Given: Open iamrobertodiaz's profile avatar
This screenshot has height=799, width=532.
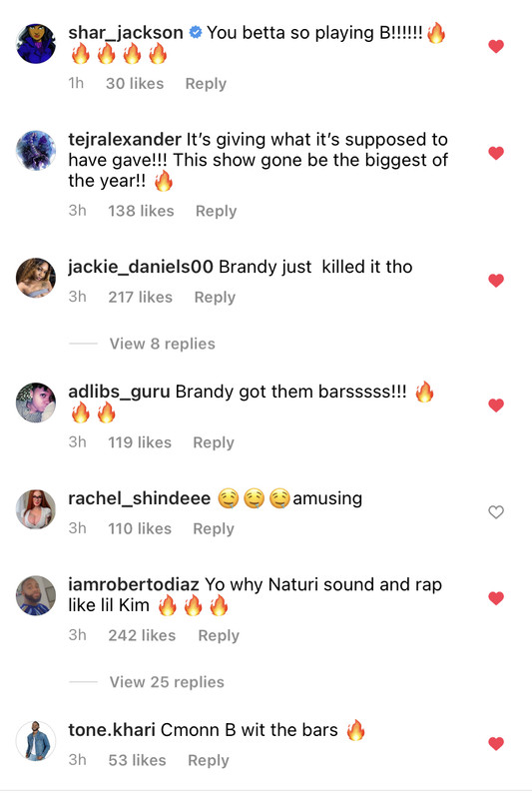Looking at the screenshot, I should click(x=36, y=595).
